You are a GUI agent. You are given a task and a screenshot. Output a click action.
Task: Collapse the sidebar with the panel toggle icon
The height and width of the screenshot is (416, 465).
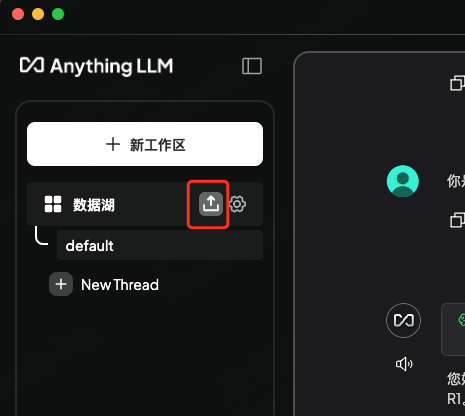tap(252, 66)
